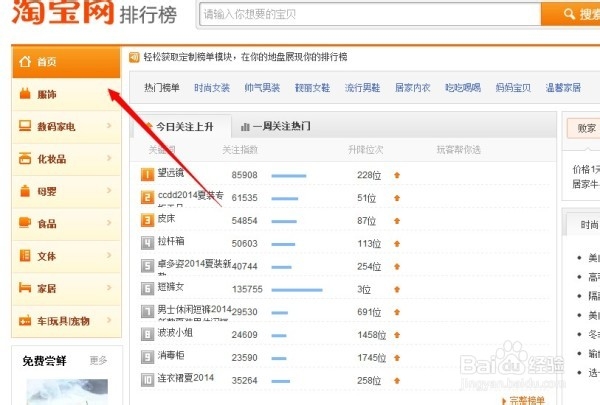Expand the 数码家电 submenu chevron
The height and width of the screenshot is (405, 600).
point(109,126)
